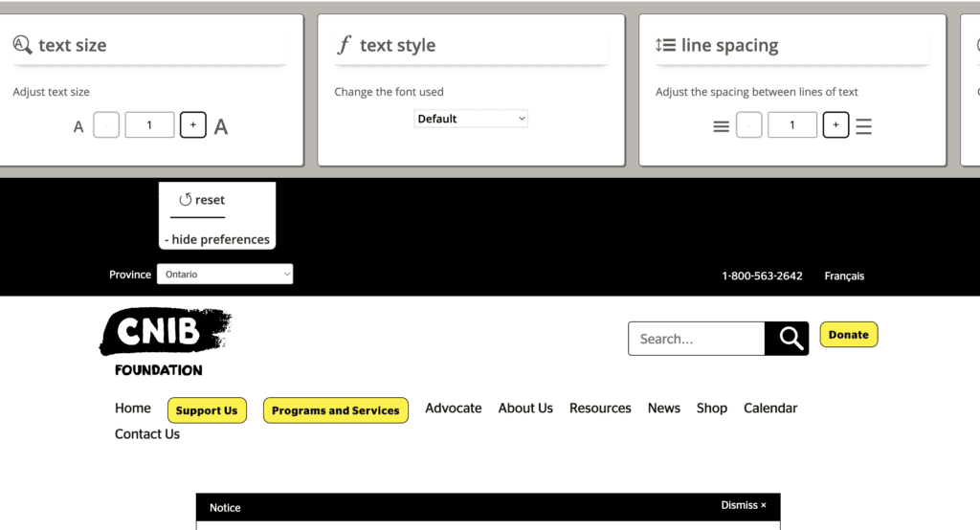The width and height of the screenshot is (980, 530).
Task: Decrease text size with minus button
Action: (106, 125)
